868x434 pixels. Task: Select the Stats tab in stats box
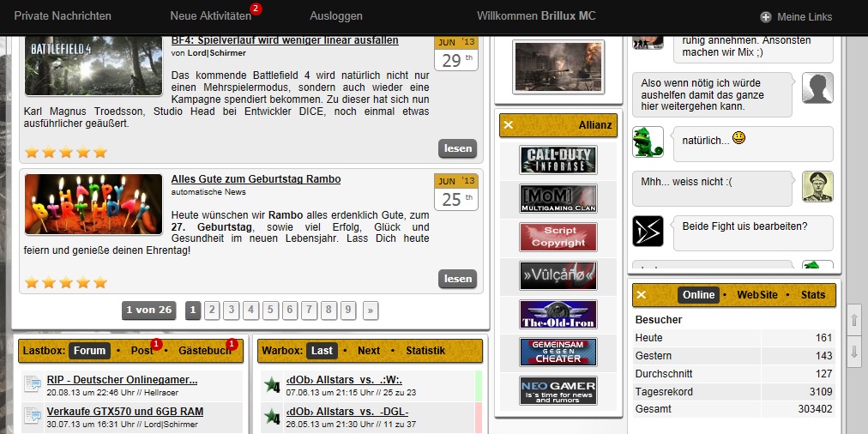pyautogui.click(x=813, y=295)
